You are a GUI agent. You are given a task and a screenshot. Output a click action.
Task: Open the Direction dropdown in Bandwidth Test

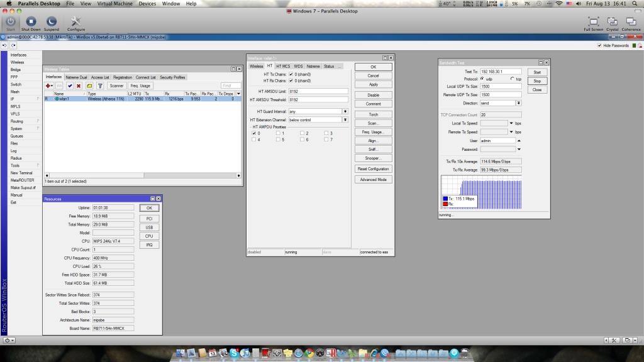click(x=519, y=103)
